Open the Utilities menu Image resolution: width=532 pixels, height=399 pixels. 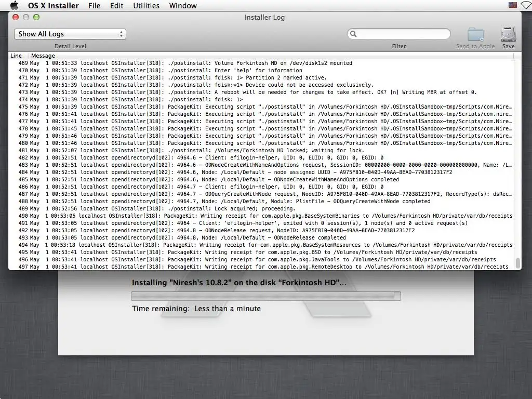146,6
